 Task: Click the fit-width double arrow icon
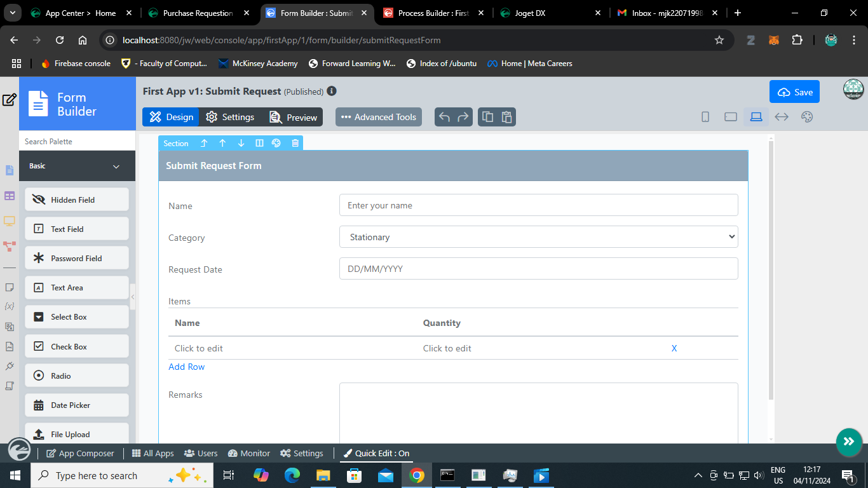coord(782,117)
